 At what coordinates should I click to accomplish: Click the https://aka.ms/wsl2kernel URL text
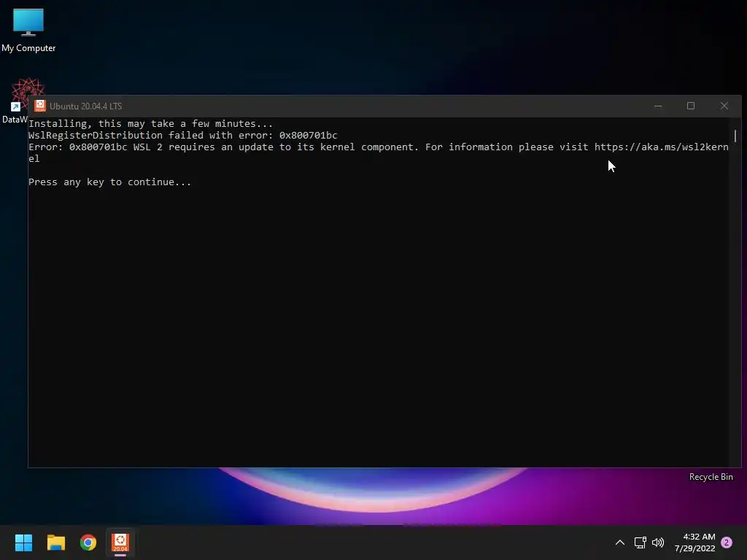coord(661,147)
